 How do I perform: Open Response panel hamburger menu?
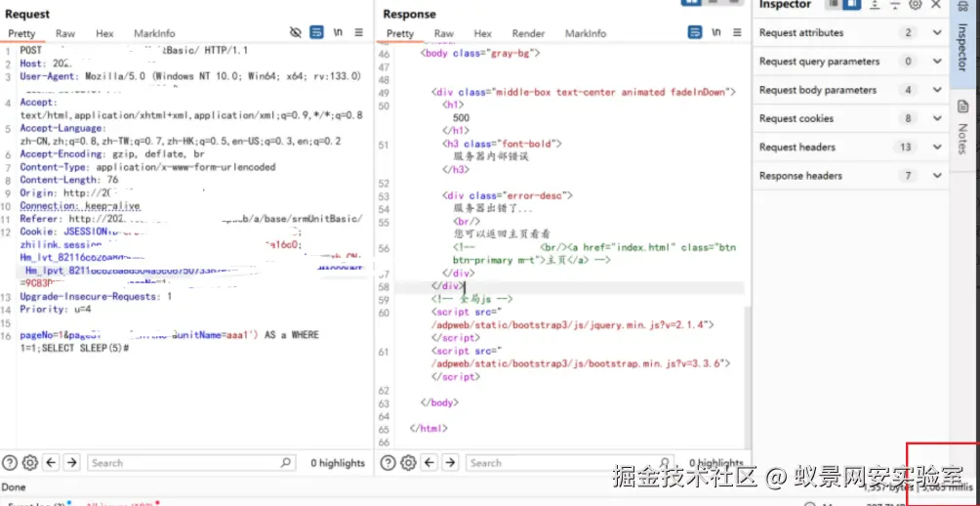738,32
